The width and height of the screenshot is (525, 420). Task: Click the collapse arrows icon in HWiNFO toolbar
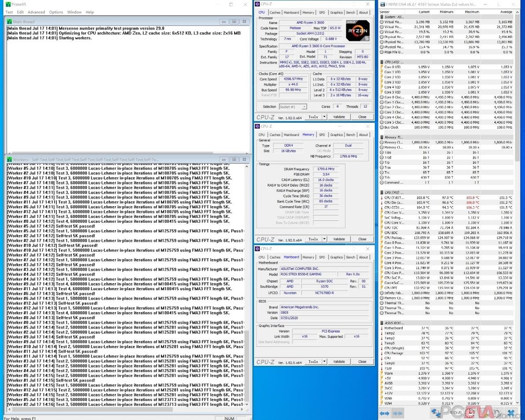tap(397, 413)
